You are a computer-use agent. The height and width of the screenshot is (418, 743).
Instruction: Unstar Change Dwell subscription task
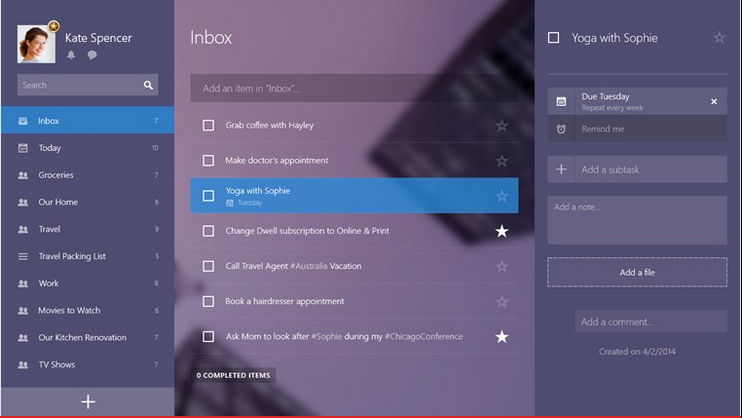click(502, 231)
